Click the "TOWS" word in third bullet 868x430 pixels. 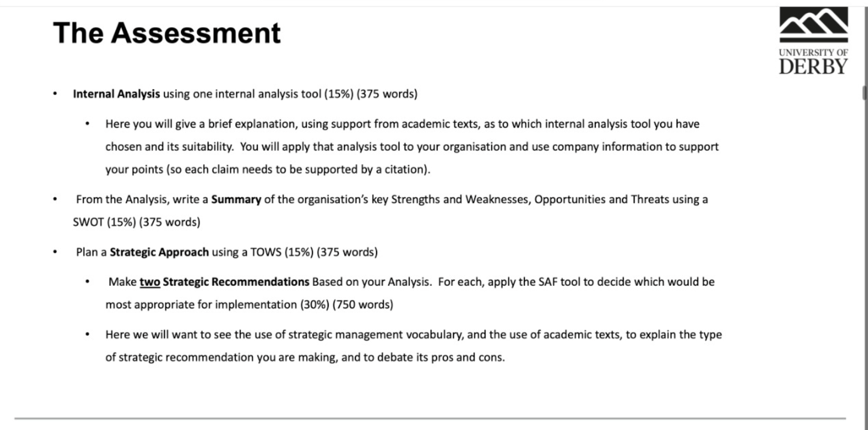tap(266, 252)
